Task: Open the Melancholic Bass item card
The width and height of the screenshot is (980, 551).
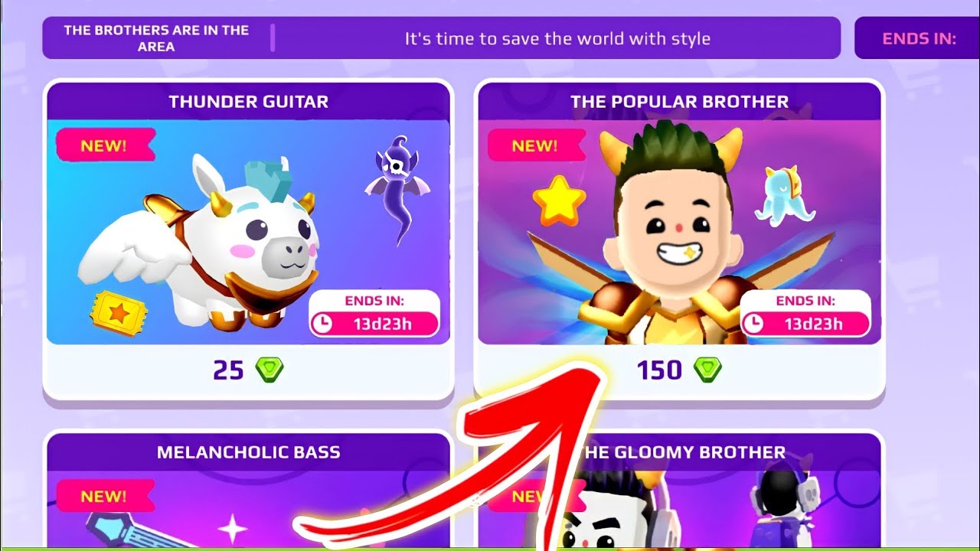Action: pos(248,491)
